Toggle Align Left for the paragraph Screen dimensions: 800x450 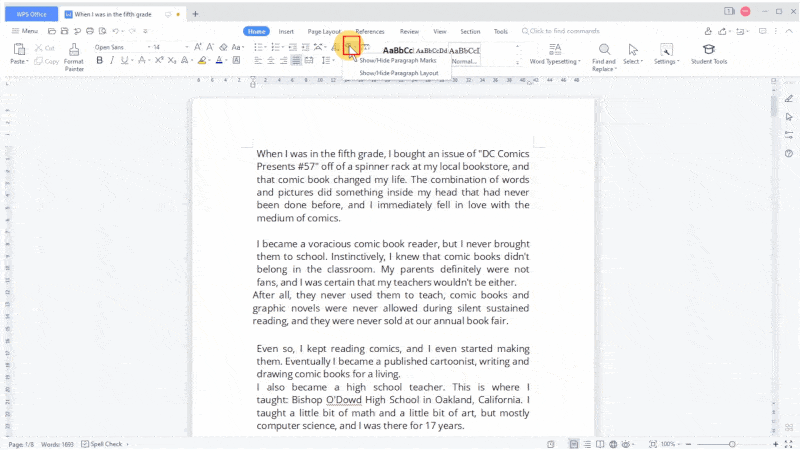[x=258, y=60]
